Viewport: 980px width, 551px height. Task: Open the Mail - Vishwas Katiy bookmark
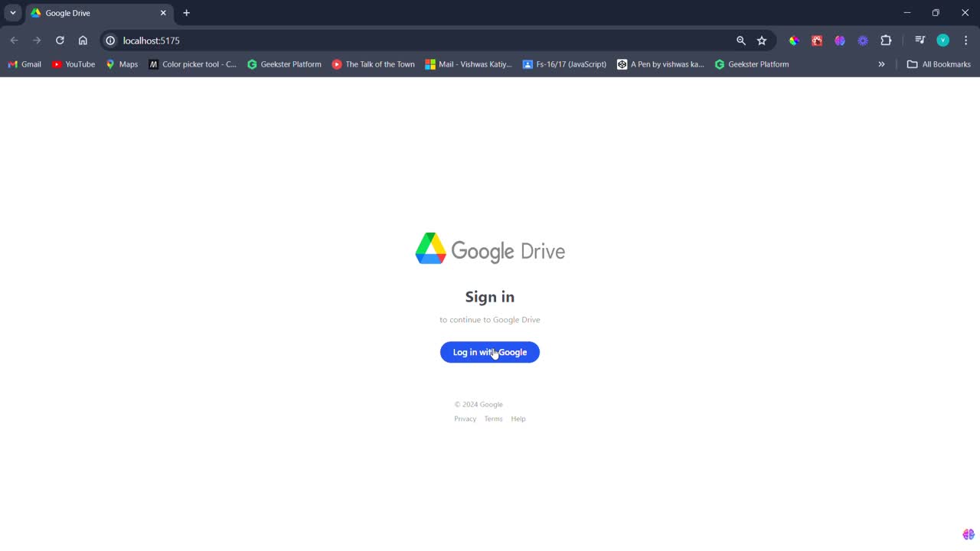(469, 64)
